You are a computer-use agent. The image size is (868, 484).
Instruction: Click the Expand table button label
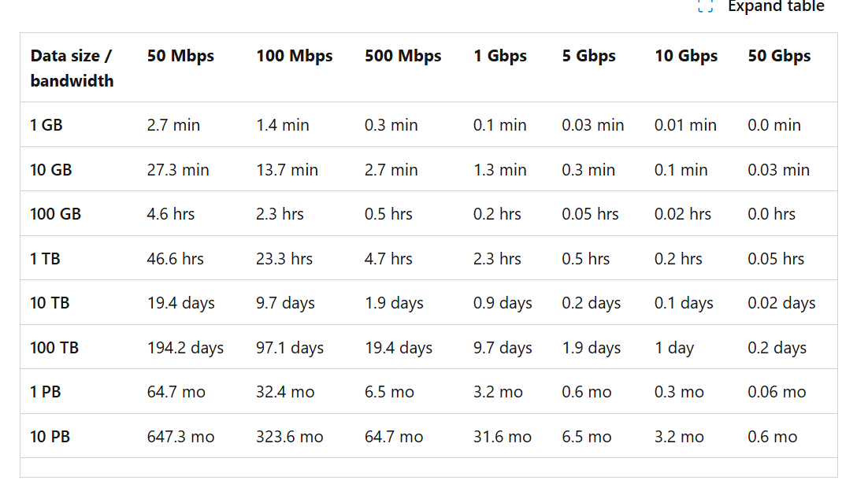776,6
